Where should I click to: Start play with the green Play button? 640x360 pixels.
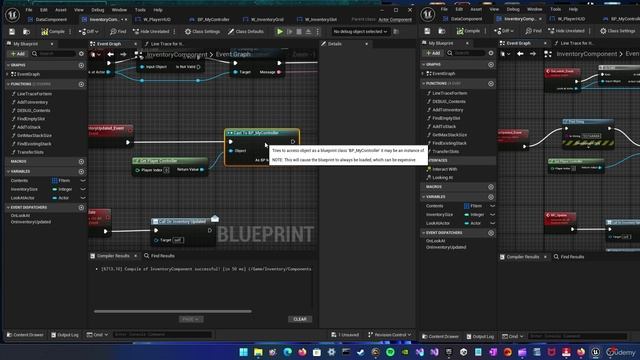pos(280,31)
